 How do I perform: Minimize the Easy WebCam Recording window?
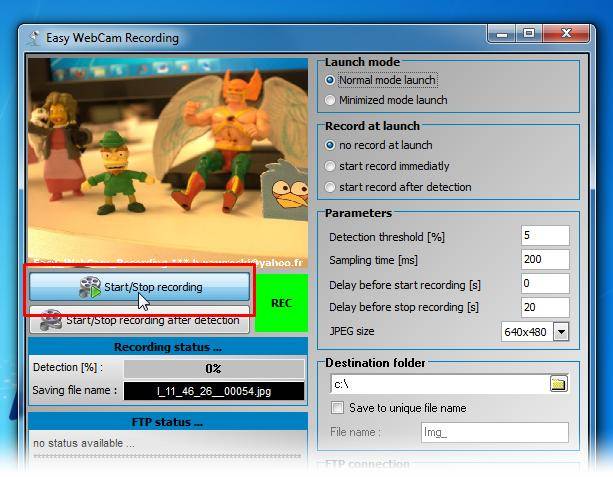[x=502, y=34]
